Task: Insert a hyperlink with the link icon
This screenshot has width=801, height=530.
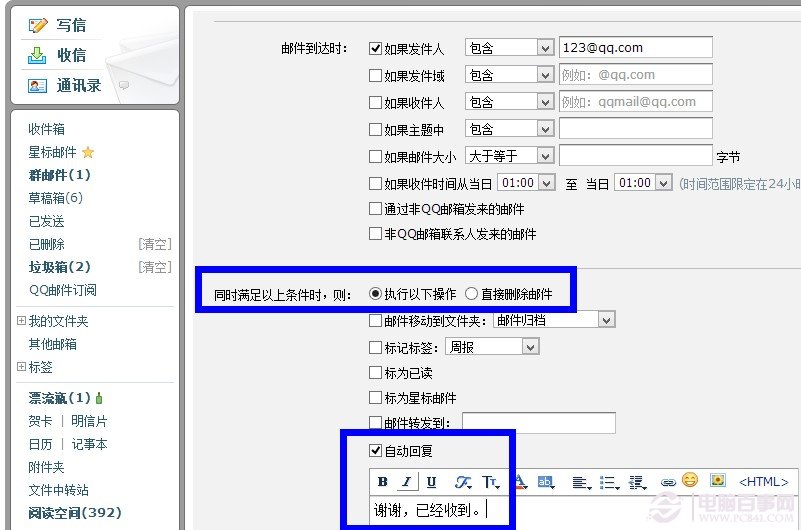Action: point(668,482)
